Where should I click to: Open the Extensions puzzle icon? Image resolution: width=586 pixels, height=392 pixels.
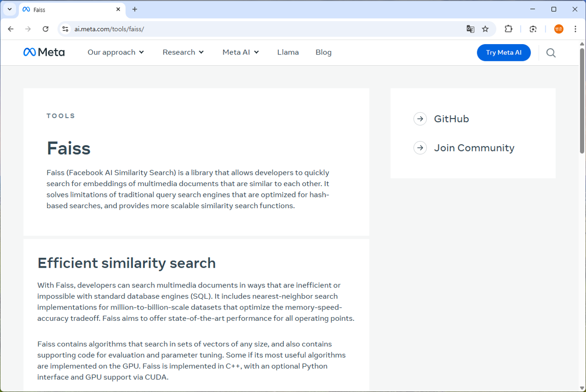(508, 29)
